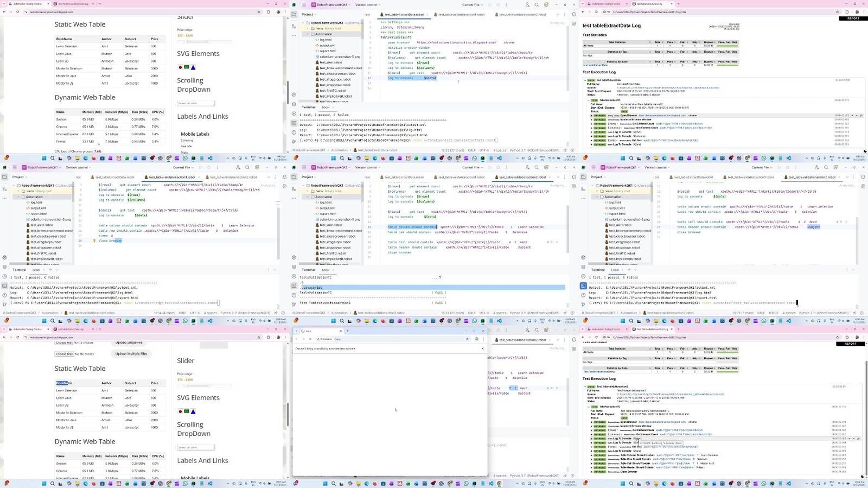The height and width of the screenshot is (488, 868).
Task: Expand "Table Column Should Contain" keyword in log
Action: [592, 455]
